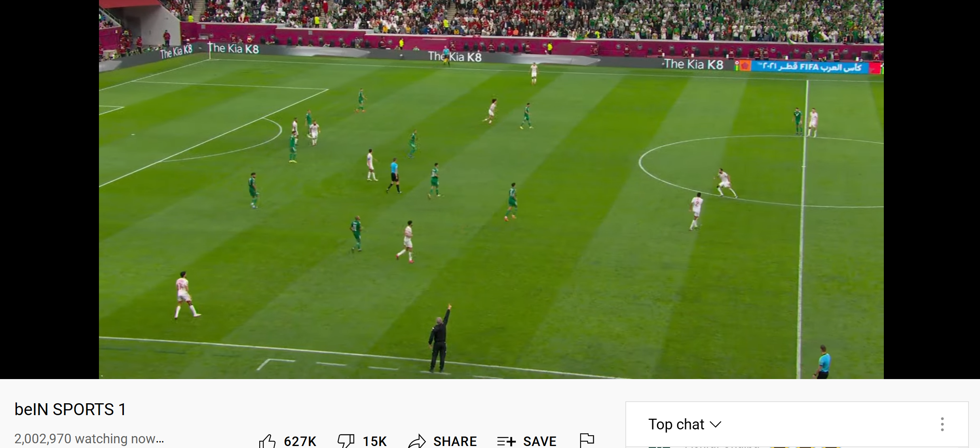This screenshot has height=448, width=980.
Task: Click the 627K like count
Action: point(300,441)
